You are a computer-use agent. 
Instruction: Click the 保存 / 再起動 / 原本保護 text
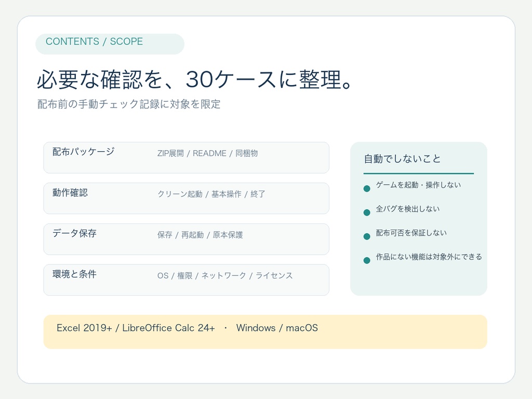(200, 235)
